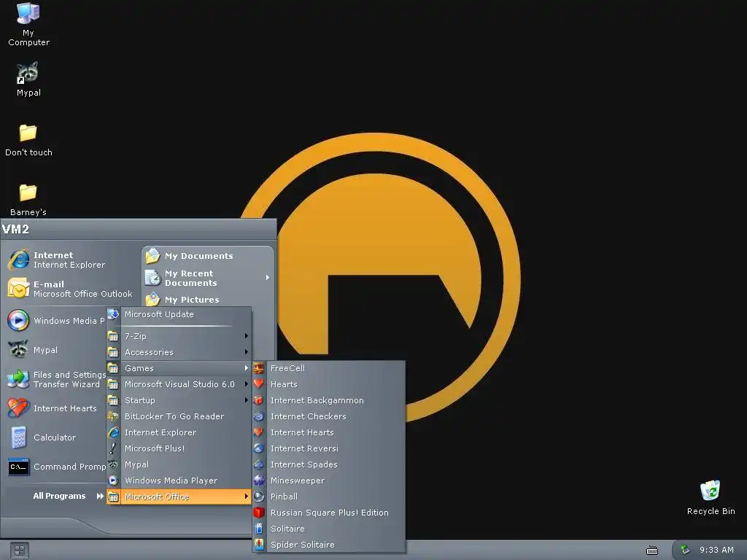This screenshot has height=560, width=747.
Task: Click the My Pictures folder icon
Action: (x=152, y=300)
